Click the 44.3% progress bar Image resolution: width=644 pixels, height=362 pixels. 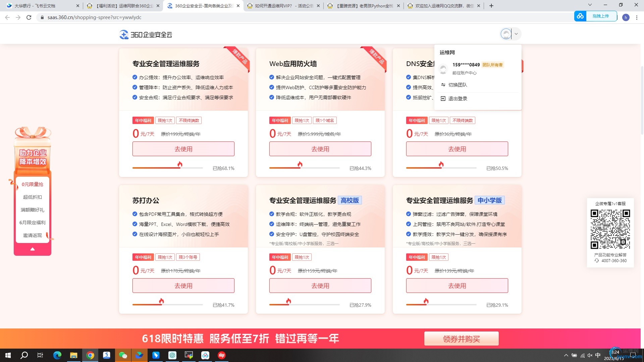(x=305, y=168)
